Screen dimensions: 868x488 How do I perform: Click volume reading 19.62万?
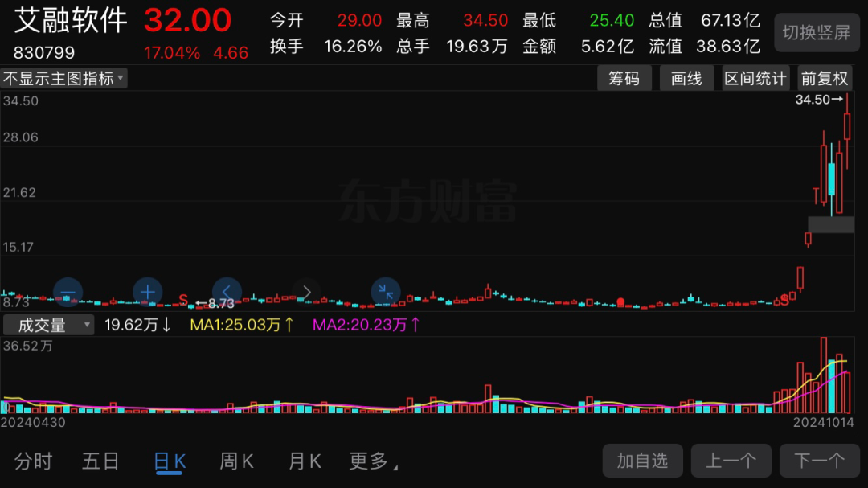(x=137, y=325)
